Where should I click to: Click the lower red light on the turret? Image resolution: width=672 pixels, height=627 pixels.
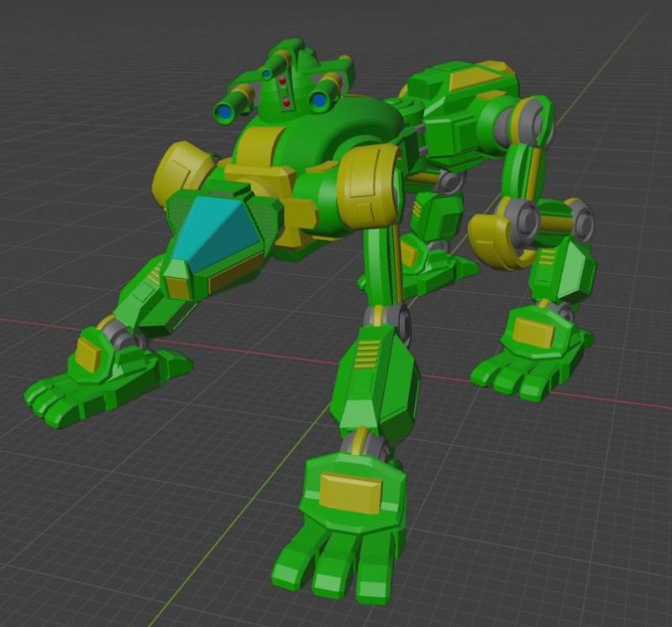[x=286, y=102]
